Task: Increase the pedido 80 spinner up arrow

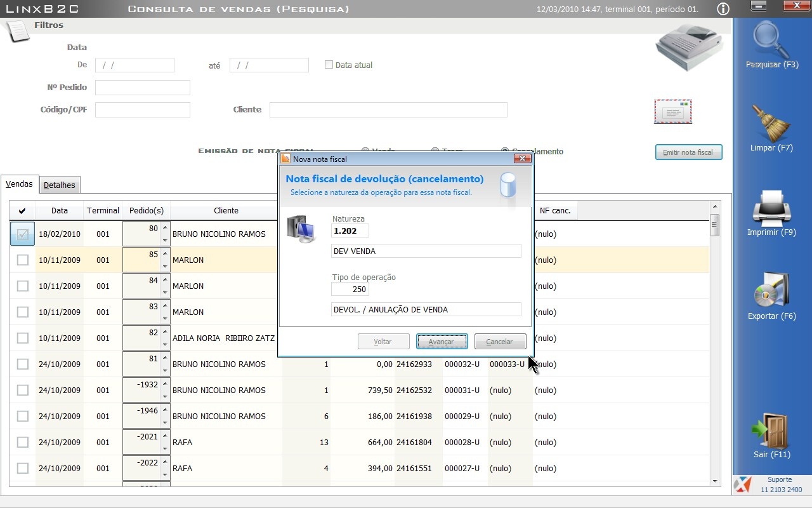Action: pyautogui.click(x=165, y=228)
